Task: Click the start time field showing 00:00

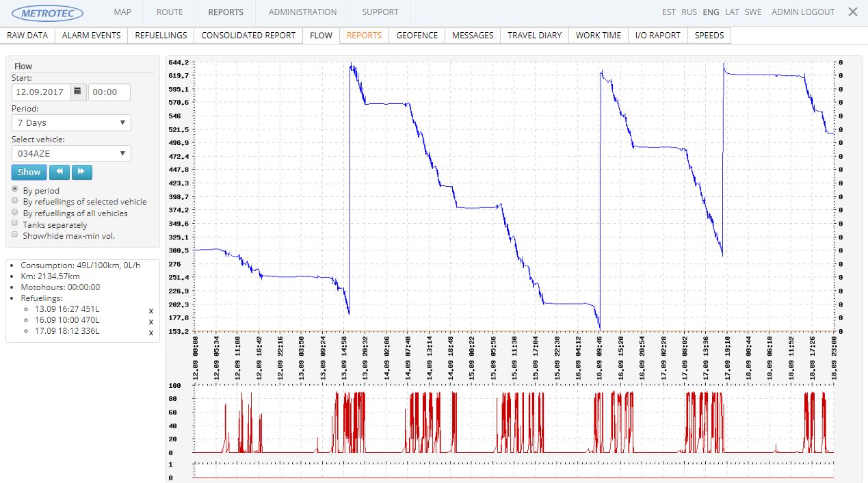Action: [x=109, y=92]
